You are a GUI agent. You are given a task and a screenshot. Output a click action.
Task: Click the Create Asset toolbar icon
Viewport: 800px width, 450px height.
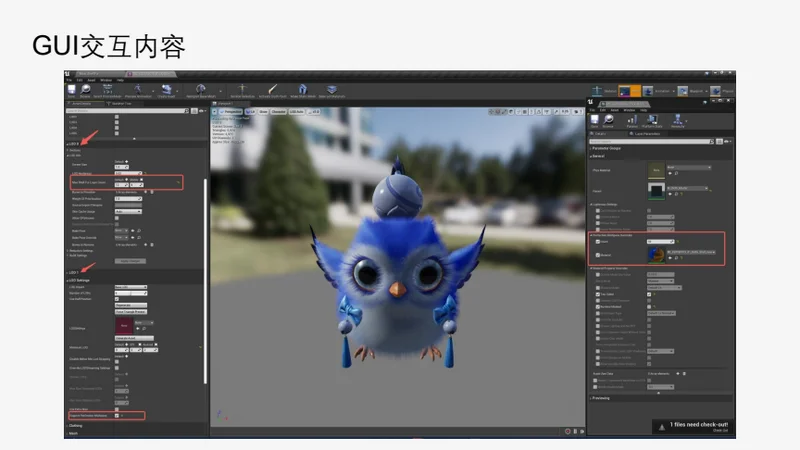coord(166,90)
